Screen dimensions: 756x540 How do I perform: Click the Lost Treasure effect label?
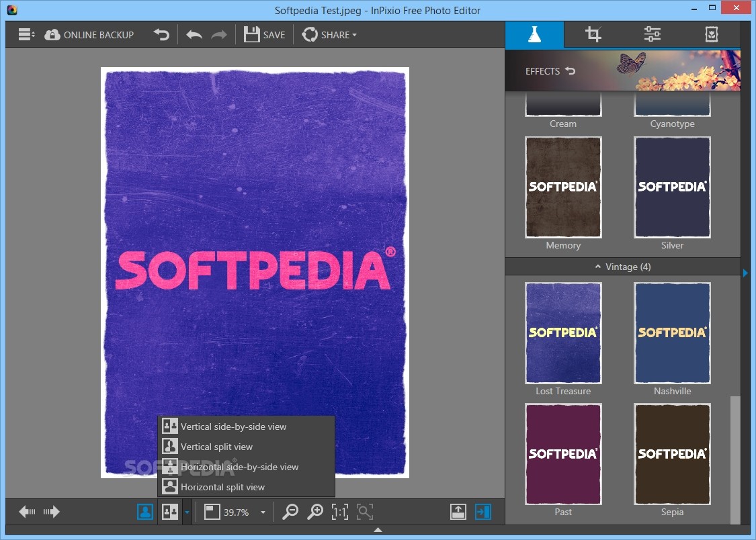563,391
